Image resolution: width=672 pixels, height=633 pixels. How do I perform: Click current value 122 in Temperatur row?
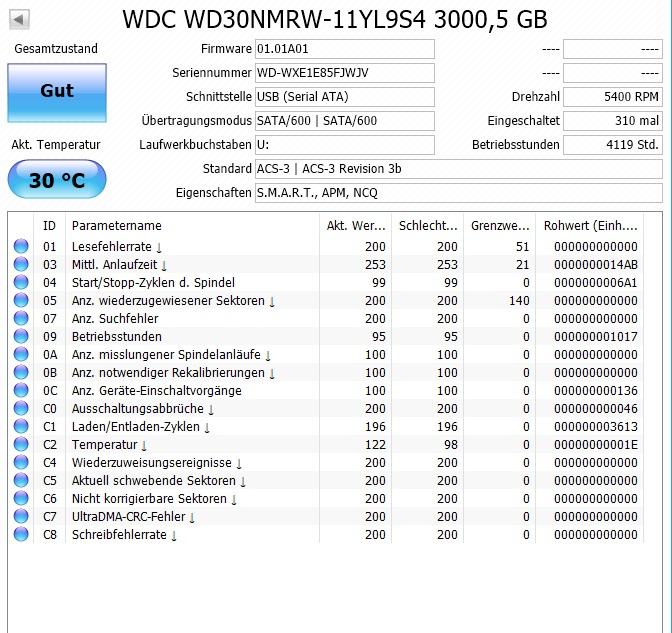[x=375, y=444]
